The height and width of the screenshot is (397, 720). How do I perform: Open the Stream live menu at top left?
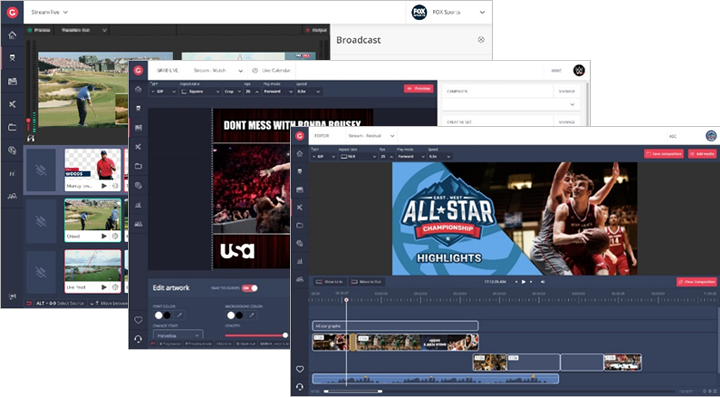point(49,12)
